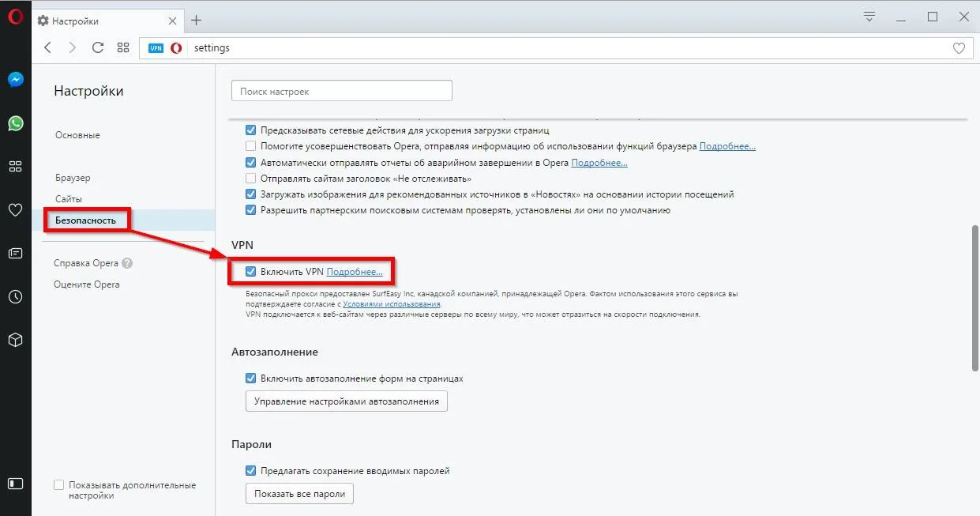Open the tab menu icon in title bar
This screenshot has width=980, height=516.
(869, 16)
